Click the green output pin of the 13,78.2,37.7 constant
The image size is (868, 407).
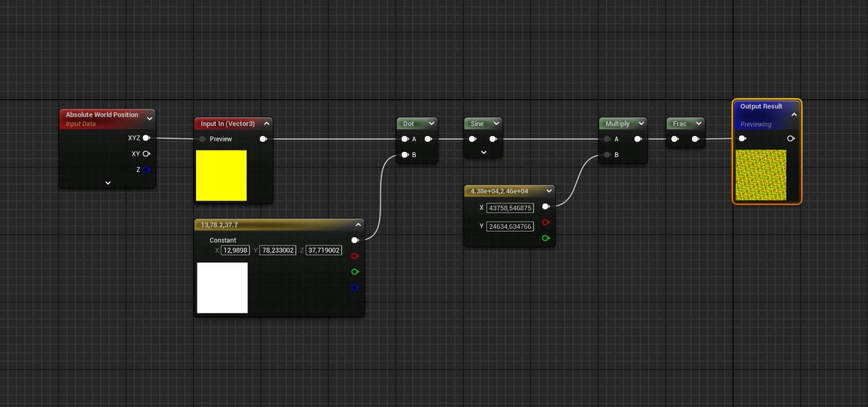[x=354, y=272]
